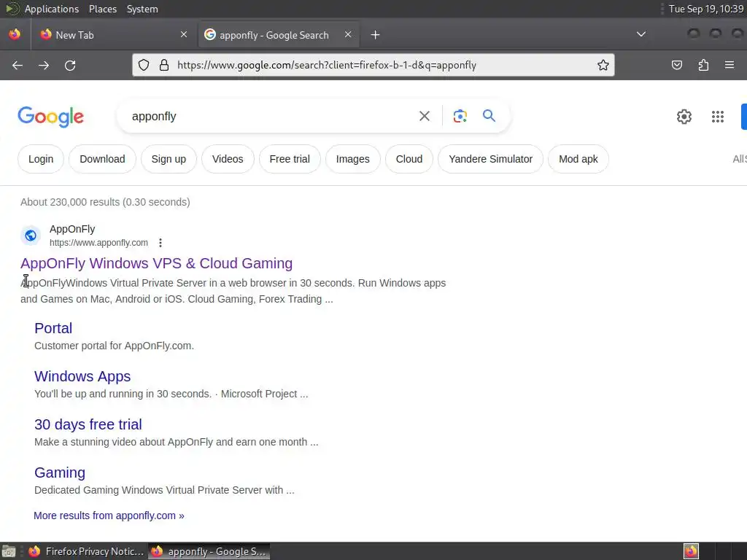Viewport: 747px width, 560px height.
Task: Open a new browser tab
Action: [376, 35]
